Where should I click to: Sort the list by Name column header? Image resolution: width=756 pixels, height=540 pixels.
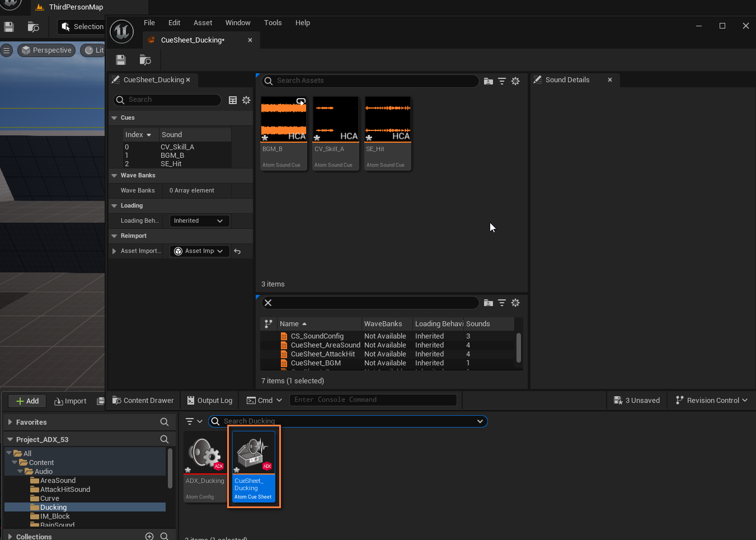pyautogui.click(x=319, y=324)
